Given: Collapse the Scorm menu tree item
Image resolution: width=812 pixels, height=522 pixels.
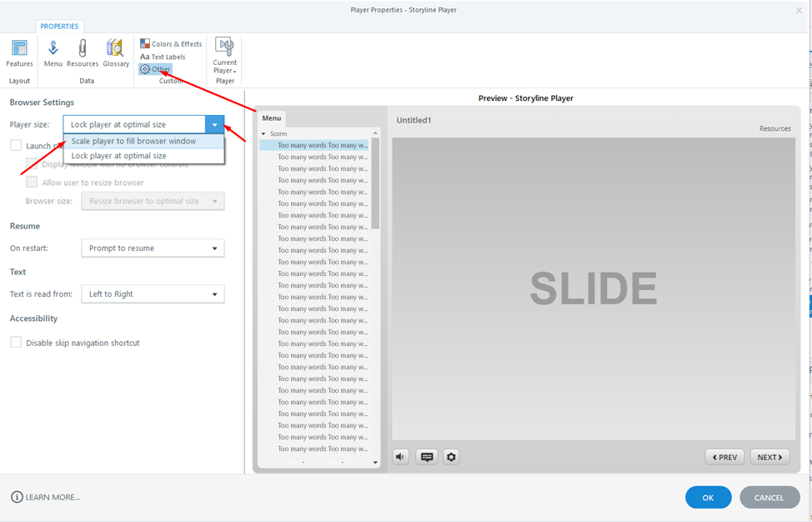Looking at the screenshot, I should pos(263,133).
